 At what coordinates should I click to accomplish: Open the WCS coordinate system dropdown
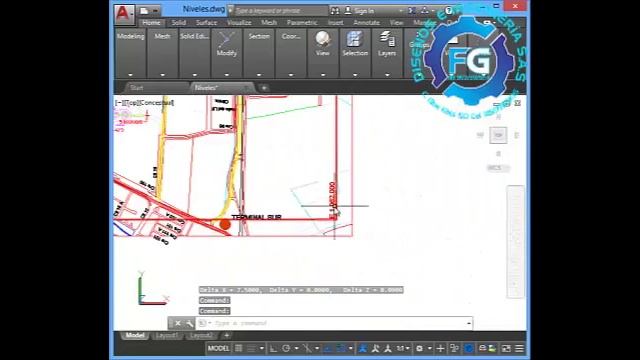498,168
